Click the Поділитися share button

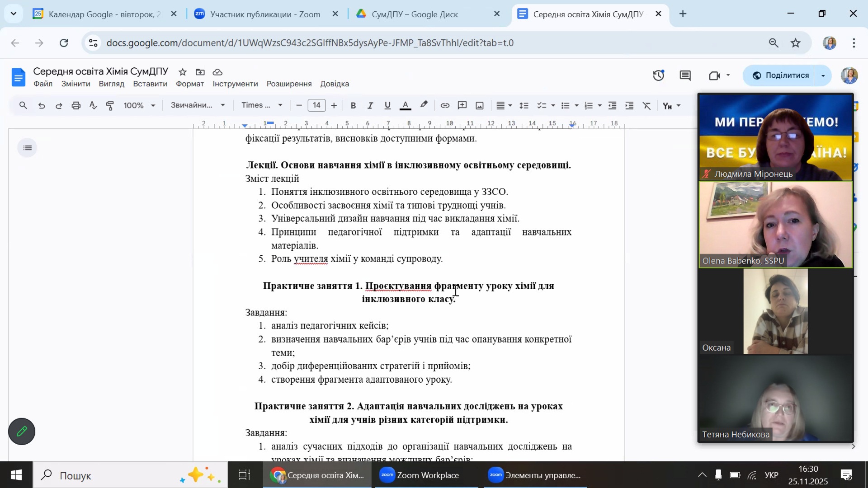coord(780,75)
